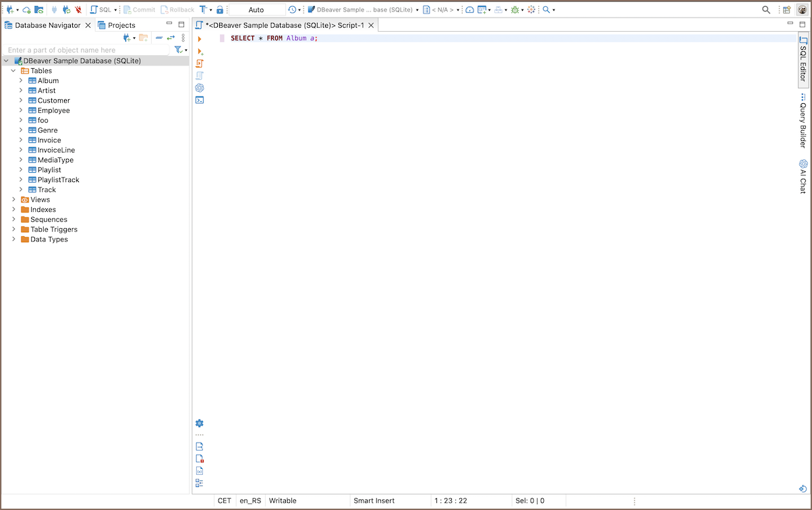Click the lock icon in top toolbar
Image resolution: width=812 pixels, height=510 pixels.
click(x=220, y=10)
